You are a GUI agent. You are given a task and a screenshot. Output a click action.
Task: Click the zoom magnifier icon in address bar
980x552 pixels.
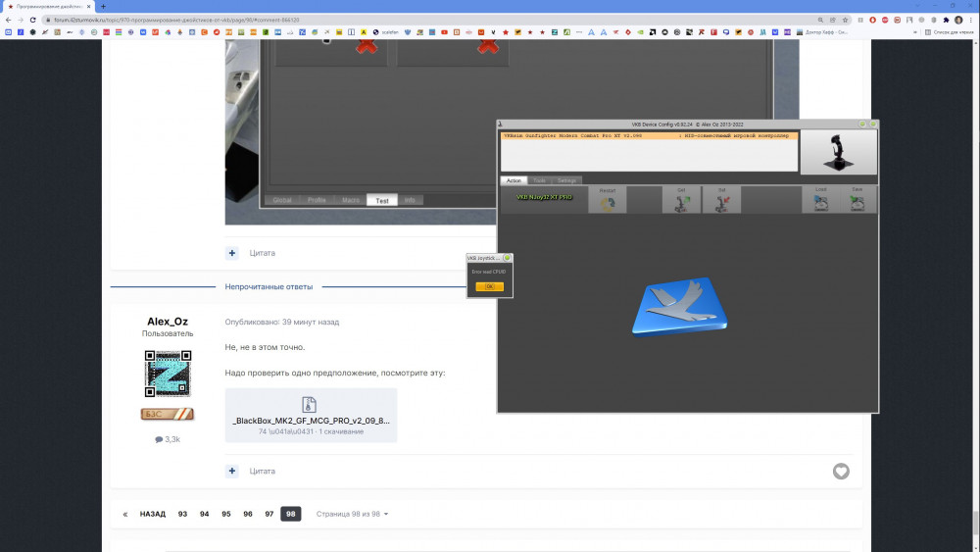point(820,20)
